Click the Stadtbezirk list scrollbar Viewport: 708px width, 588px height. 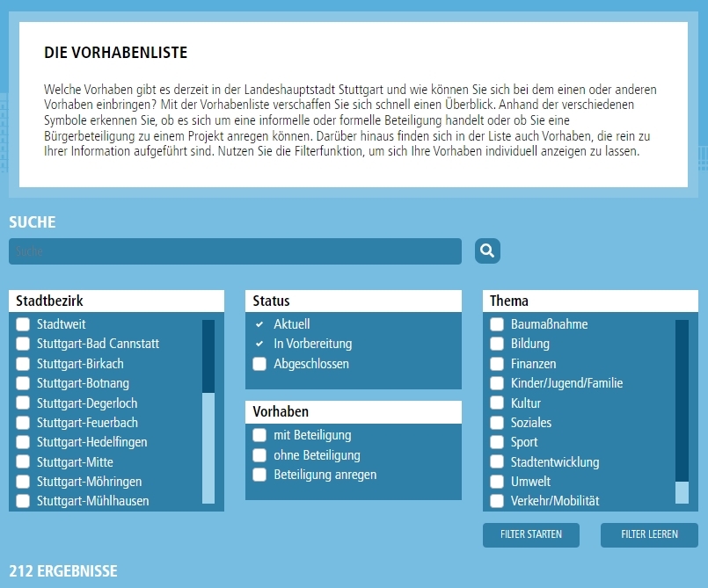coord(208,411)
